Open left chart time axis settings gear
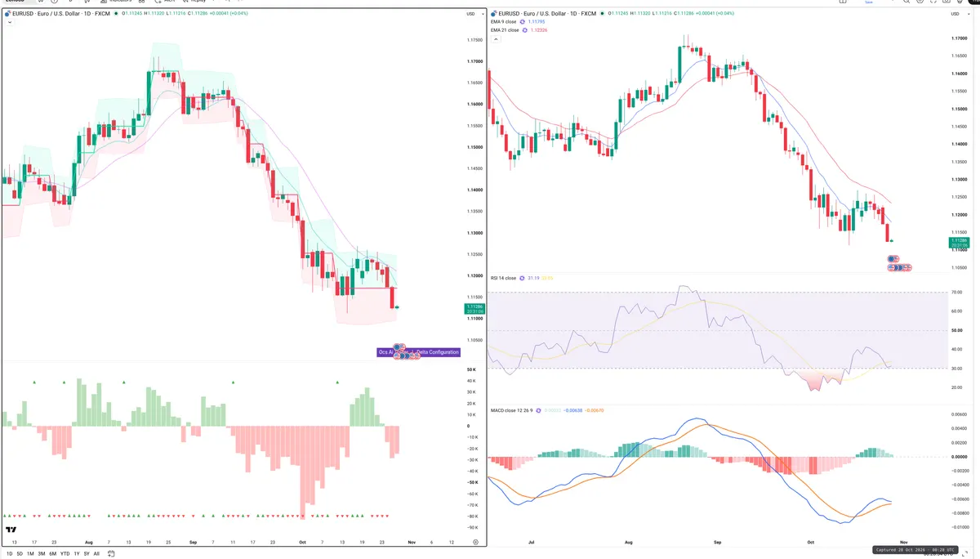The image size is (980, 559). click(475, 541)
